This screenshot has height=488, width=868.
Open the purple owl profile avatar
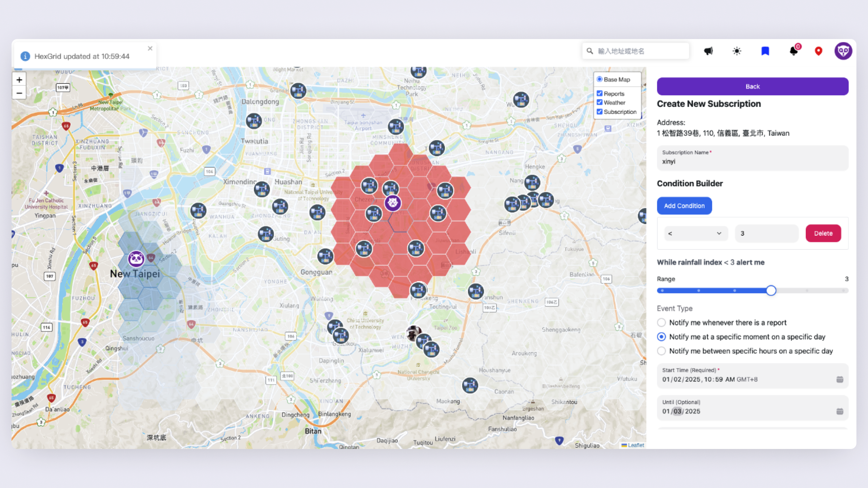[843, 51]
